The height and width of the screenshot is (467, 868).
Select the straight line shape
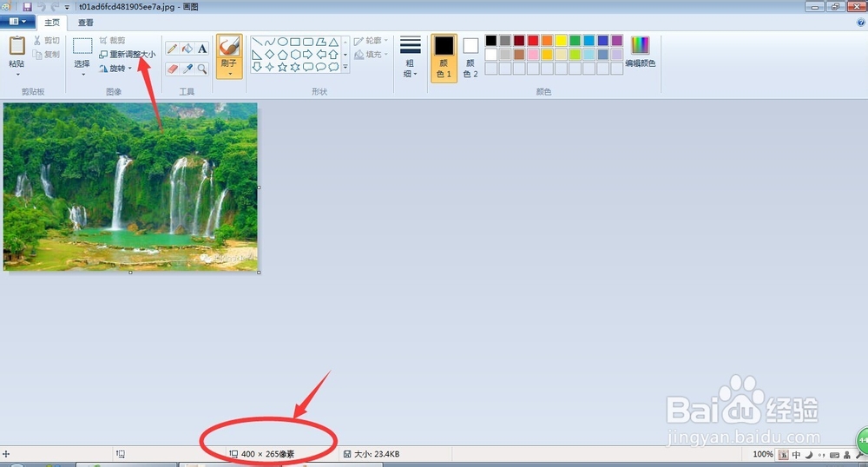click(257, 42)
